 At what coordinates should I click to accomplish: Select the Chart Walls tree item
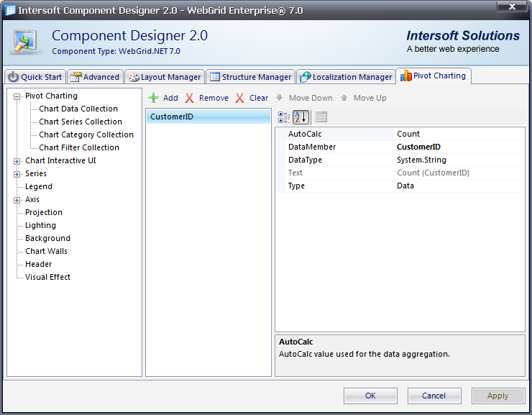[x=46, y=251]
